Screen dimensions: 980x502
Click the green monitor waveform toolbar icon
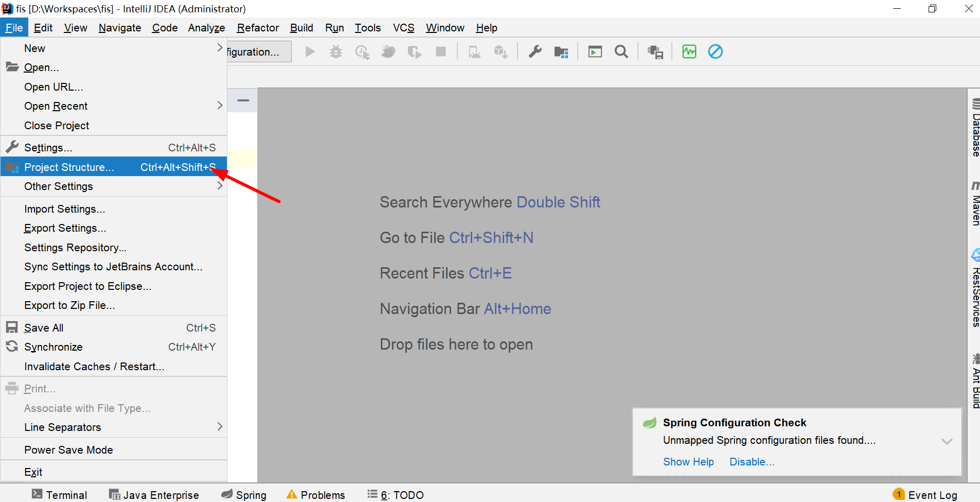coord(689,51)
